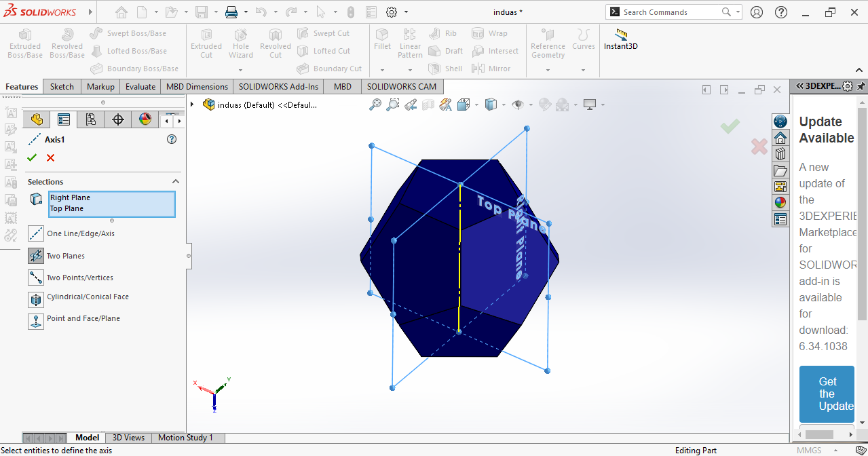Screen dimensions: 868x456
Task: Open Hide/Show Items eye icon
Action: click(x=518, y=104)
